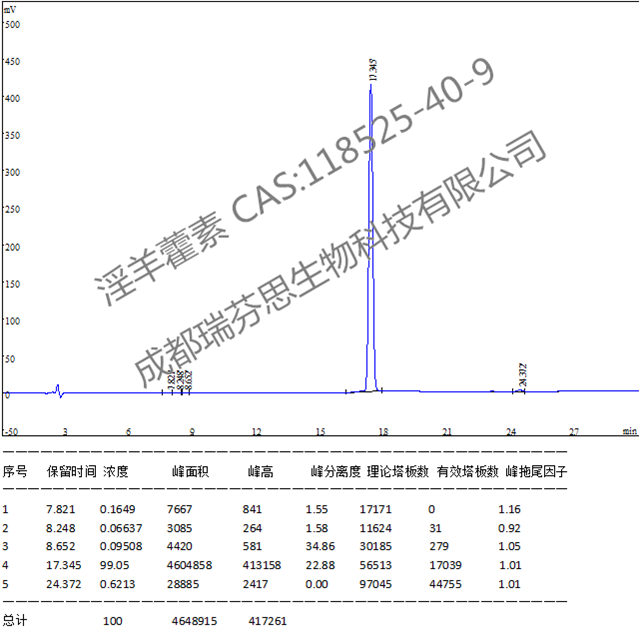The height and width of the screenshot is (629, 640).
Task: Select retention time cell 17.345 in table
Action: pos(65,563)
